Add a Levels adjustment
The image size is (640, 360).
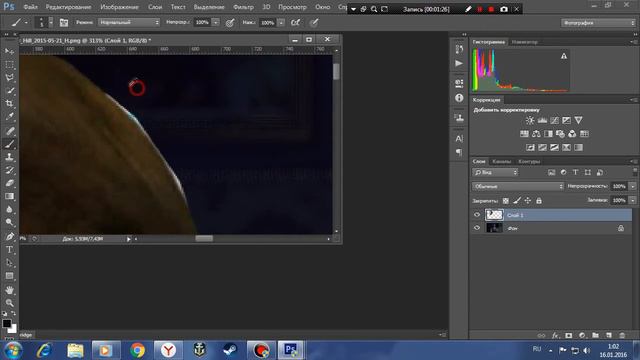point(542,120)
